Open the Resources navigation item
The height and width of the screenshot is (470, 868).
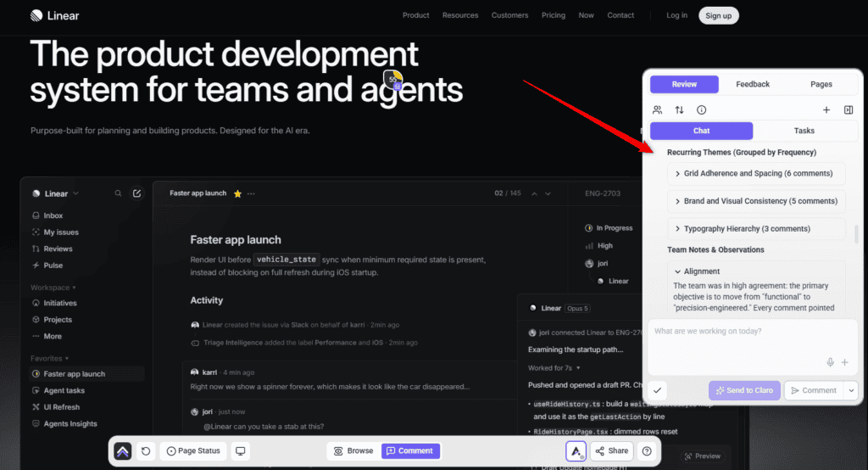point(460,15)
